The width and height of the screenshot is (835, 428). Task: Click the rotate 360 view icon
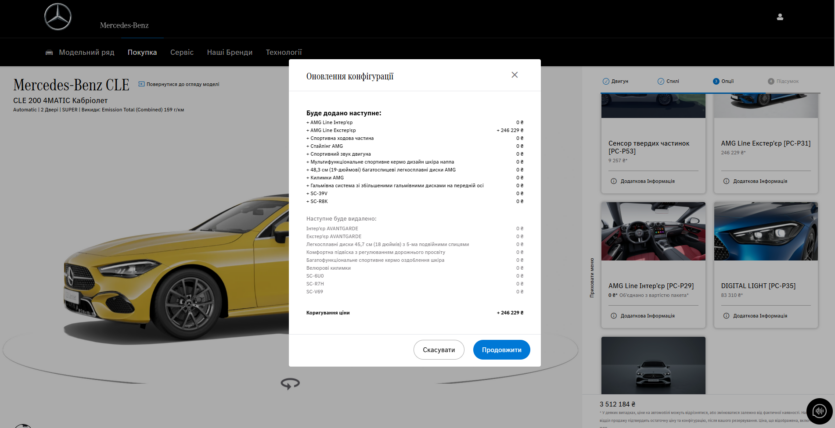click(290, 383)
